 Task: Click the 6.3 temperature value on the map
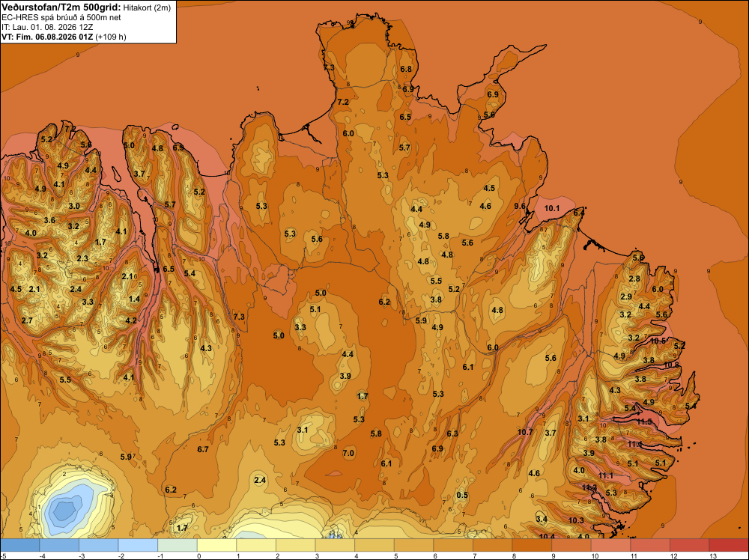click(x=452, y=433)
